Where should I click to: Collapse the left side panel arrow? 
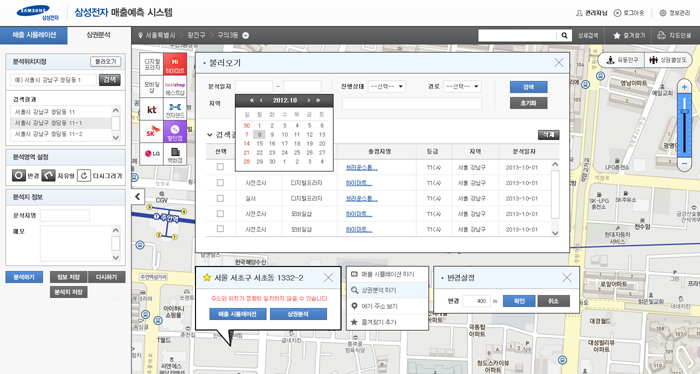pos(138,196)
